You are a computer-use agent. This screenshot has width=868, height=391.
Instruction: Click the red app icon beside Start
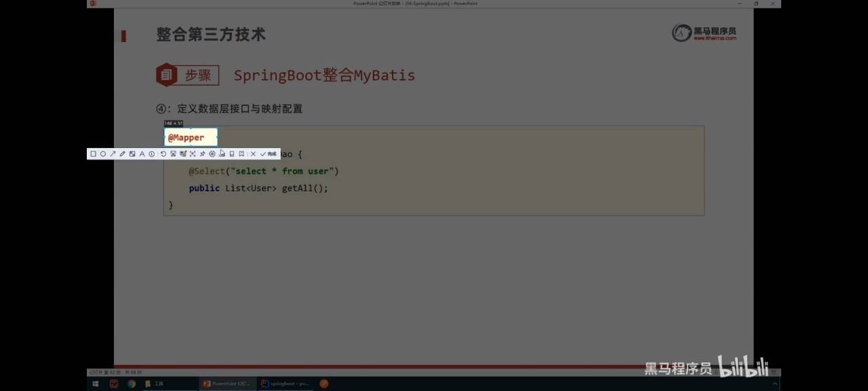click(x=114, y=384)
